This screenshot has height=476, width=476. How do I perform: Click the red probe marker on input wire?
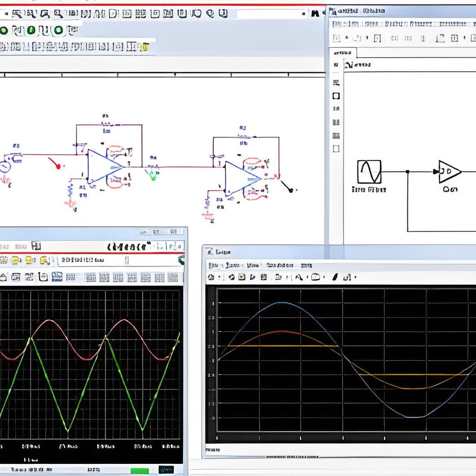coord(56,163)
